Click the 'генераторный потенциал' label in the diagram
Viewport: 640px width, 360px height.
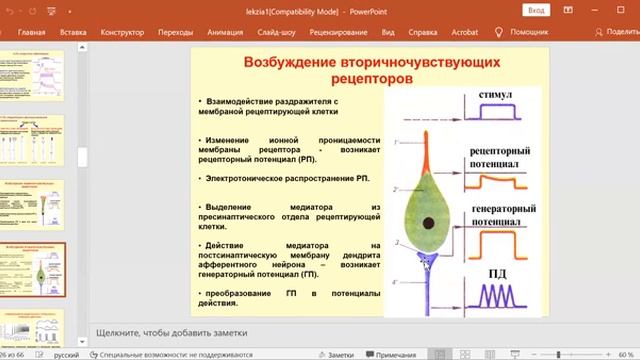(x=504, y=215)
